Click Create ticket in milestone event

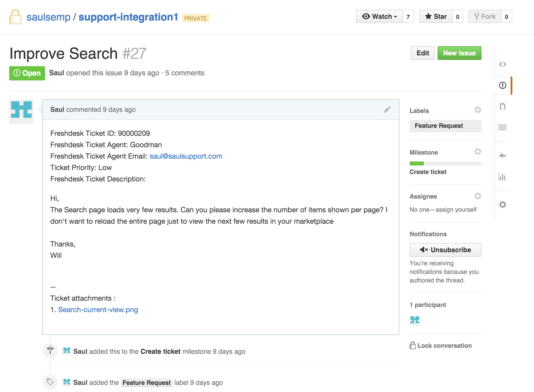coord(160,351)
